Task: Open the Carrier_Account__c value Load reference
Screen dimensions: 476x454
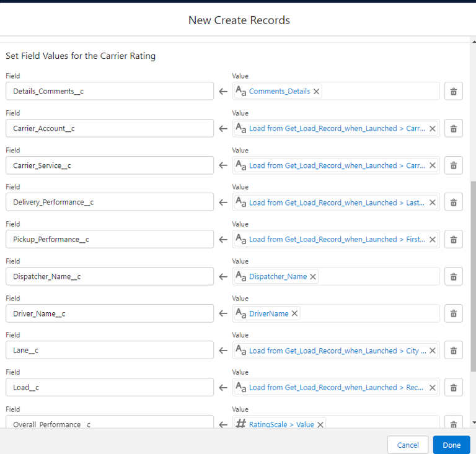Action: point(337,129)
